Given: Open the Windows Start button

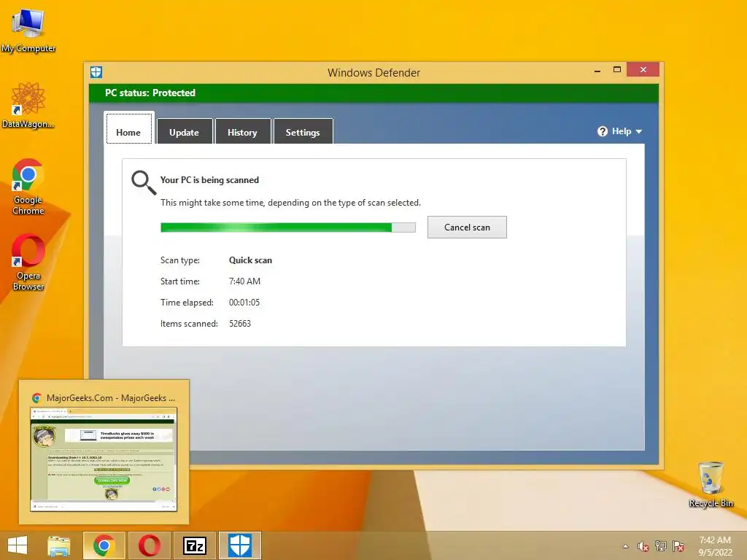Looking at the screenshot, I should click(x=18, y=545).
